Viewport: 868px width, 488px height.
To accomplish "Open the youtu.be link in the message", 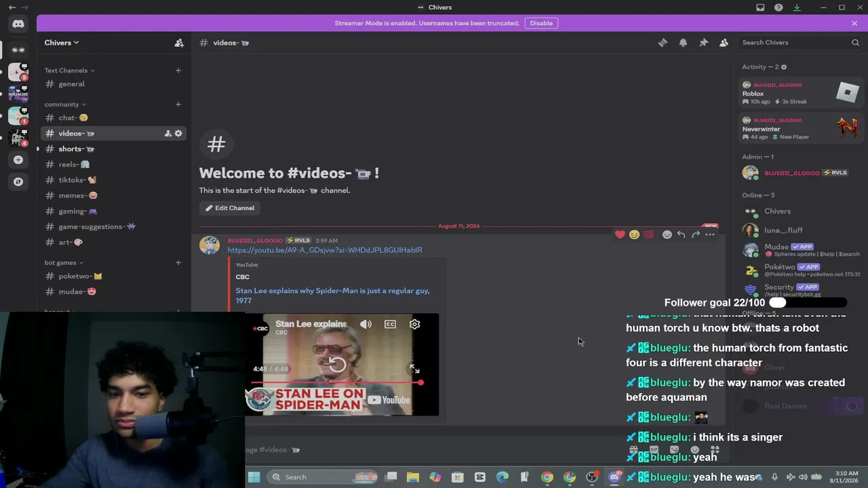I will pos(325,250).
